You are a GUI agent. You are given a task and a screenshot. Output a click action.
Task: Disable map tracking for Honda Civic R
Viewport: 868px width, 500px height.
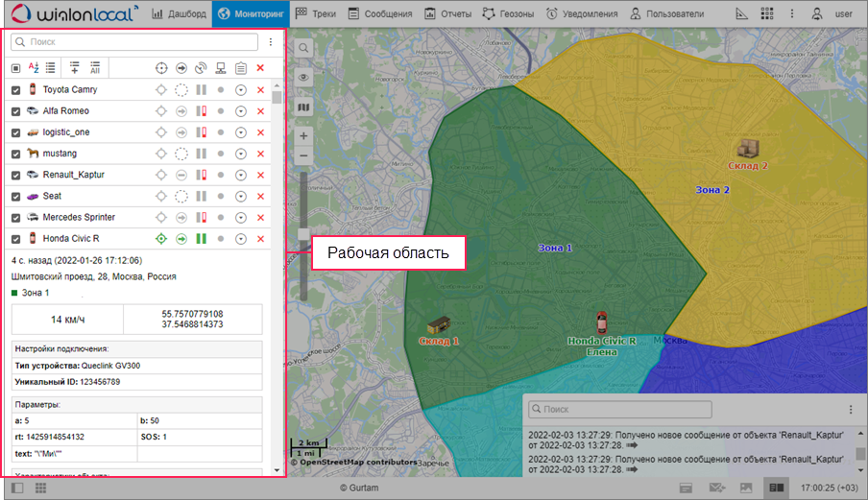click(x=161, y=239)
